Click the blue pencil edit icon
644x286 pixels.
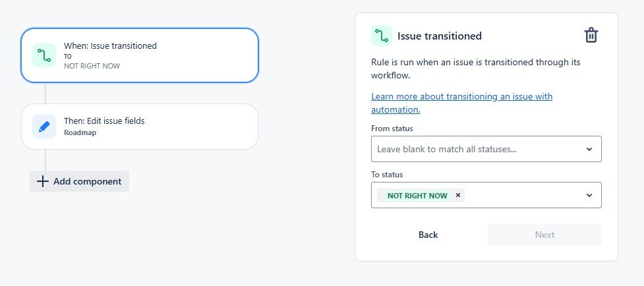(44, 127)
